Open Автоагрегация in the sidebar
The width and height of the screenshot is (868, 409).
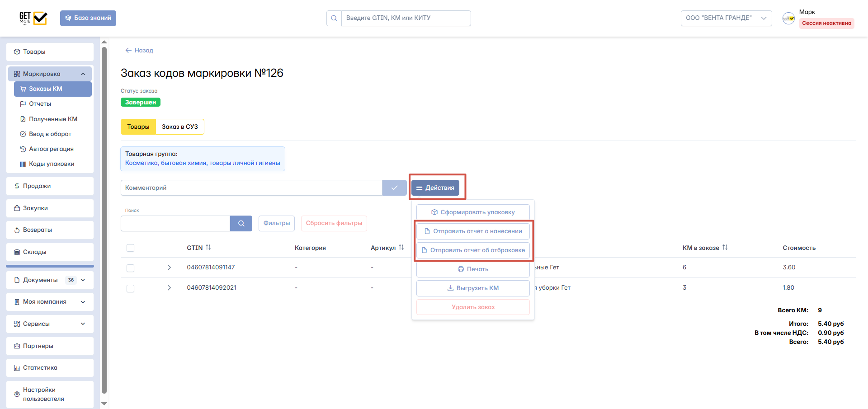point(53,149)
